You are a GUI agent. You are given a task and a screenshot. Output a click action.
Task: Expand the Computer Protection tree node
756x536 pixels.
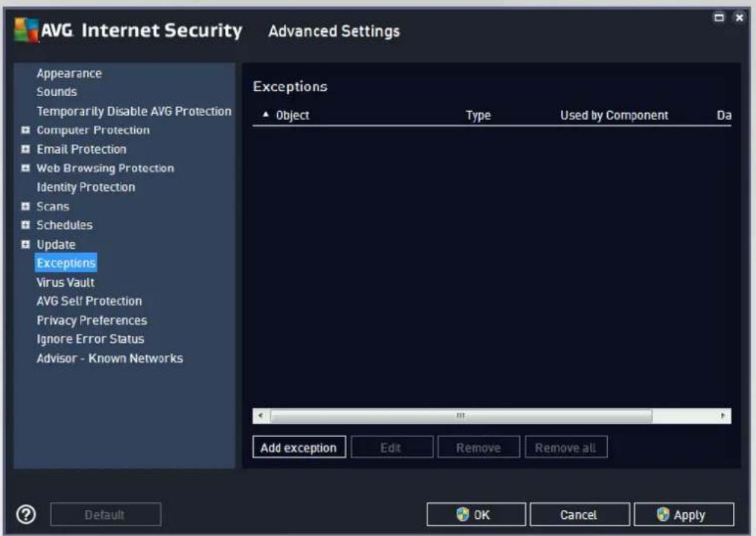click(25, 130)
